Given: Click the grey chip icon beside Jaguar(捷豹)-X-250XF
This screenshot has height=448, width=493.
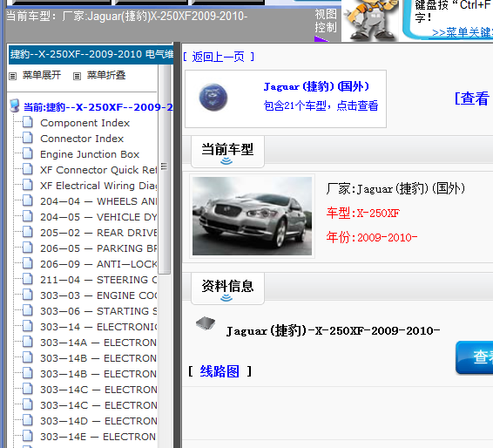Looking at the screenshot, I should coord(206,323).
